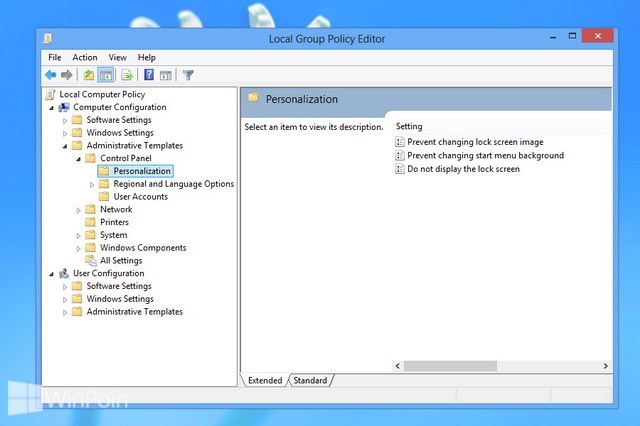Select the User Accounts label

(141, 197)
